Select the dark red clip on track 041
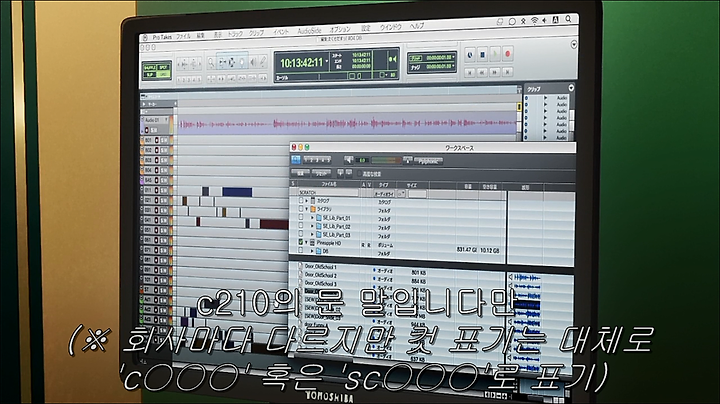Screen dimensions: 720x404 [x=274, y=224]
